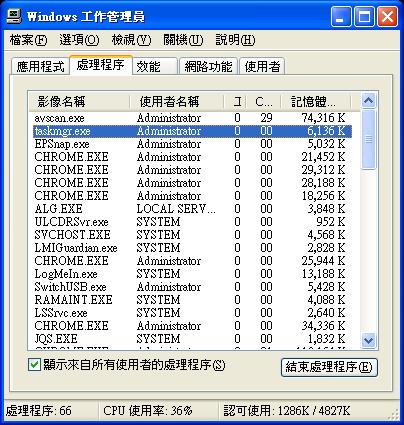The width and height of the screenshot is (404, 425).
Task: Open the 檢視(V) menu
Action: pos(131,40)
